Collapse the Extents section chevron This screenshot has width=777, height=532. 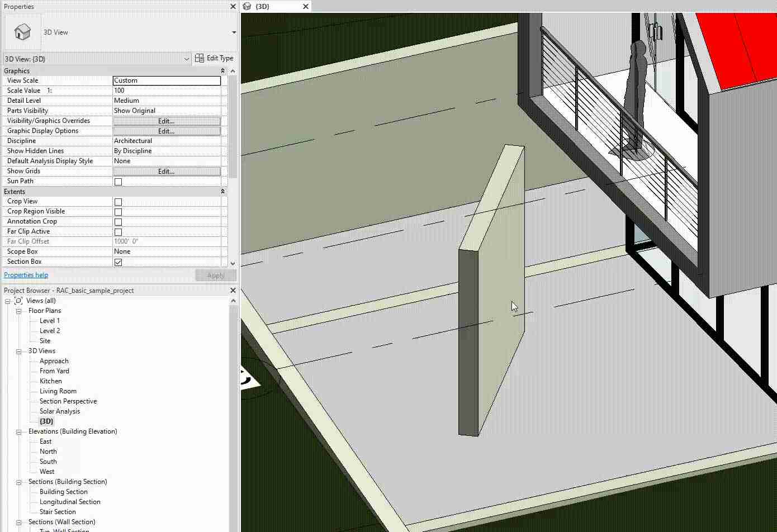(222, 191)
